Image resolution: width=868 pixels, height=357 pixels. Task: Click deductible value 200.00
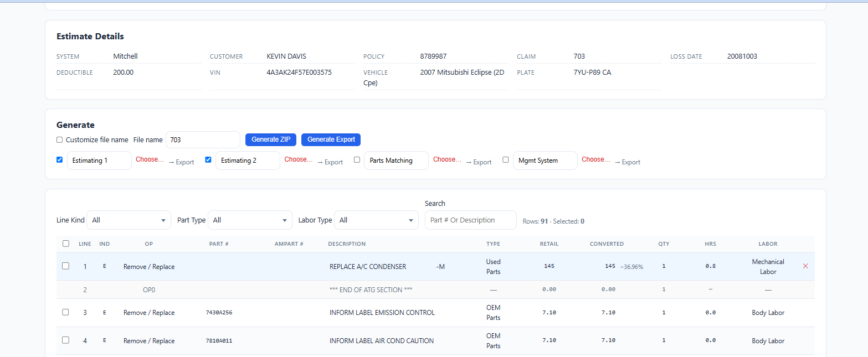[123, 72]
